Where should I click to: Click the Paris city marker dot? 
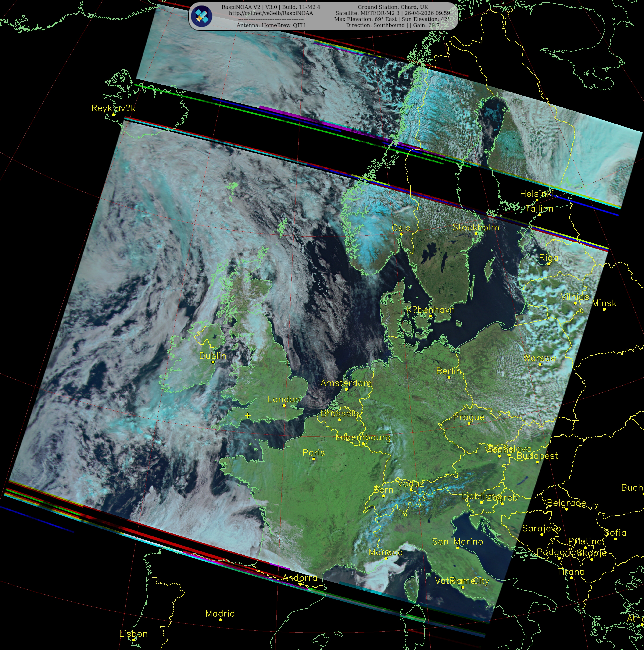(x=314, y=459)
